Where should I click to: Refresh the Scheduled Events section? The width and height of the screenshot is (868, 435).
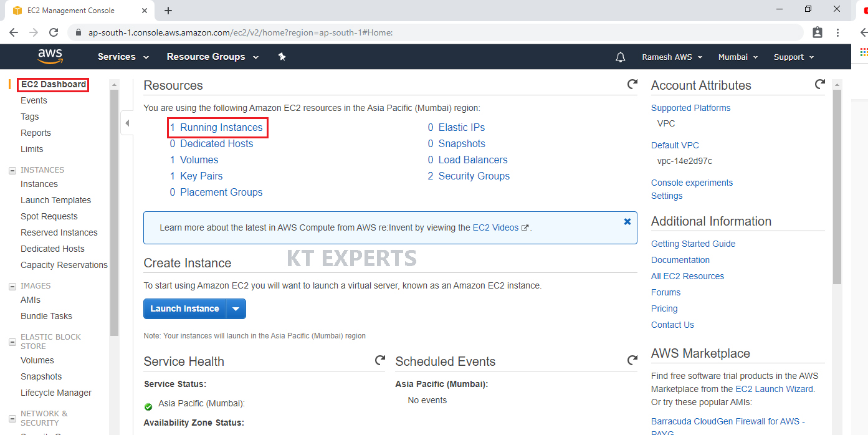point(632,360)
